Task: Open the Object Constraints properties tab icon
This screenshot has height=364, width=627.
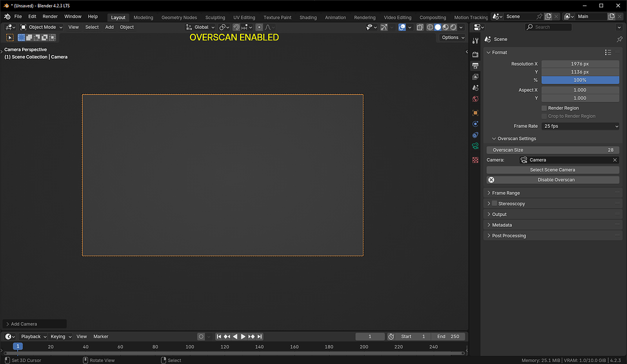Action: click(x=475, y=135)
